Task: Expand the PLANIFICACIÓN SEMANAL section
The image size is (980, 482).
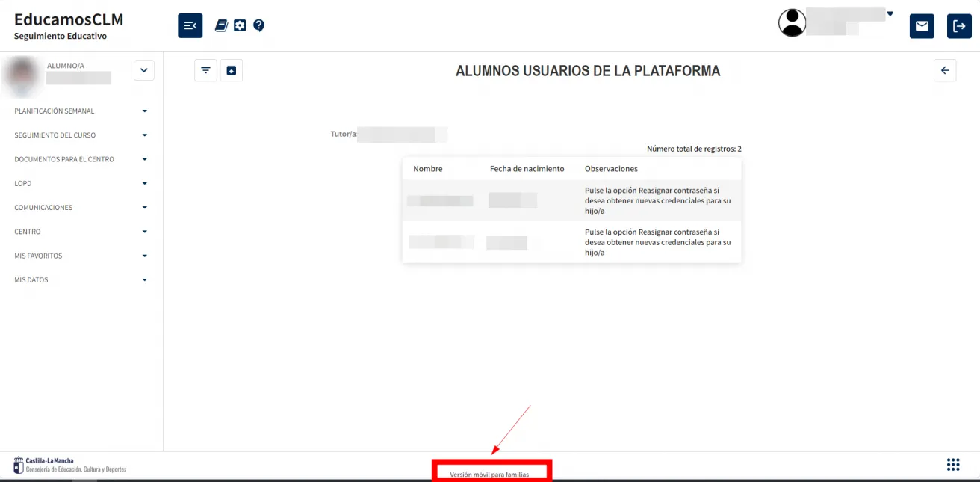Action: pyautogui.click(x=145, y=111)
